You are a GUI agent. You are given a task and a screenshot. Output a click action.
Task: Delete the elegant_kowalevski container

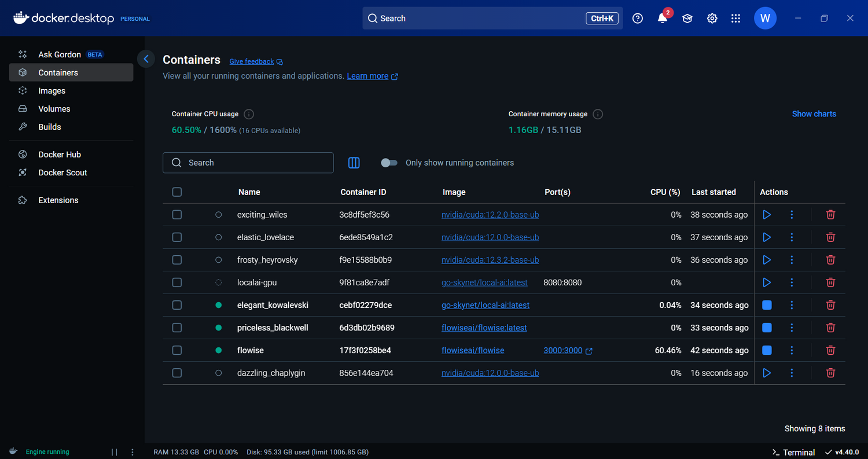(830, 305)
